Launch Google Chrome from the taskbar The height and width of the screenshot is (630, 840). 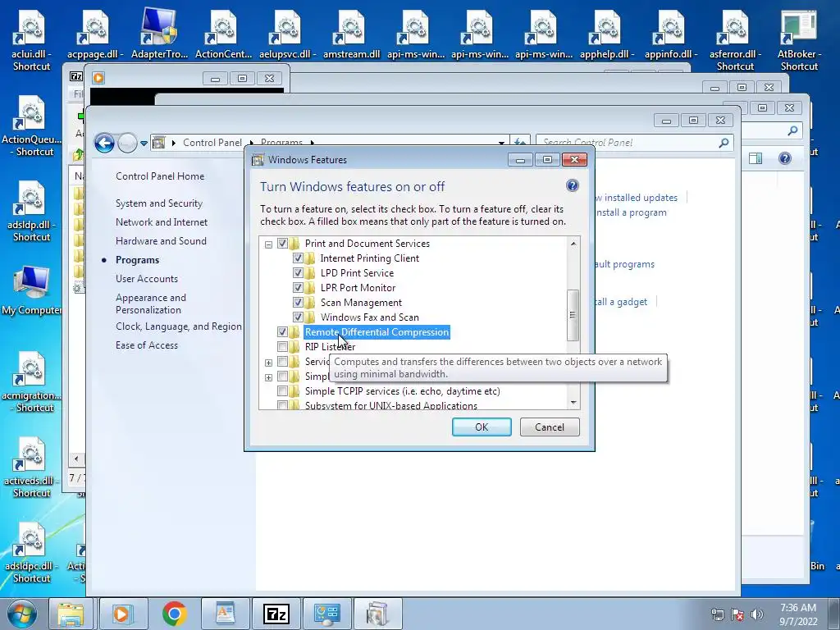point(174,614)
